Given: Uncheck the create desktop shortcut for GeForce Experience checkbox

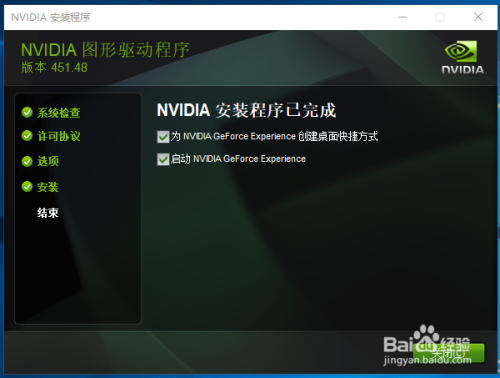Looking at the screenshot, I should tap(163, 137).
